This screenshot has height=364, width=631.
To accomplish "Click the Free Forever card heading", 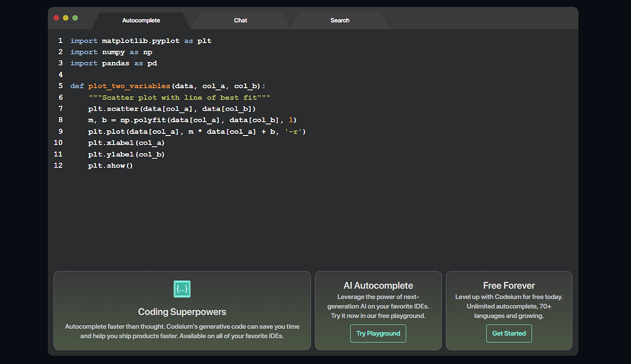I will (508, 285).
